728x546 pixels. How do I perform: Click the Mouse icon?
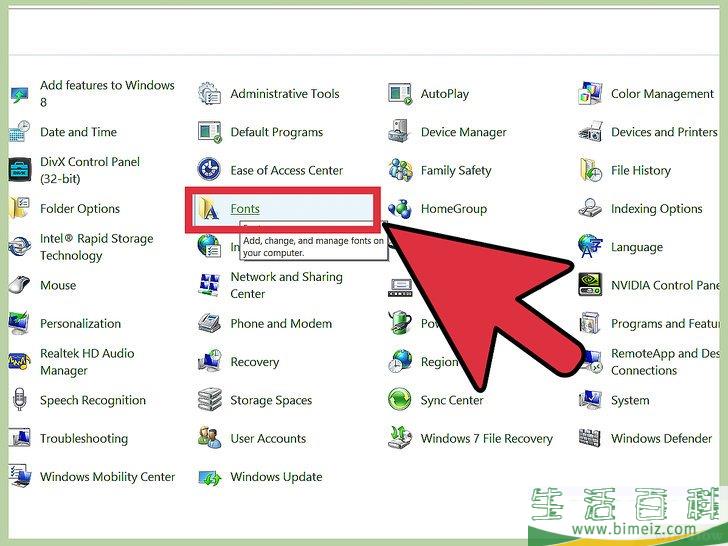[x=20, y=285]
